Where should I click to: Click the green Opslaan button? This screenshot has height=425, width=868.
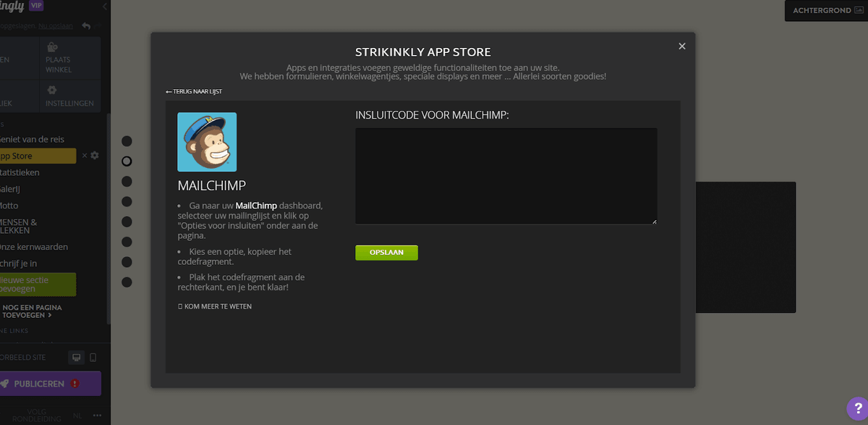(x=386, y=253)
